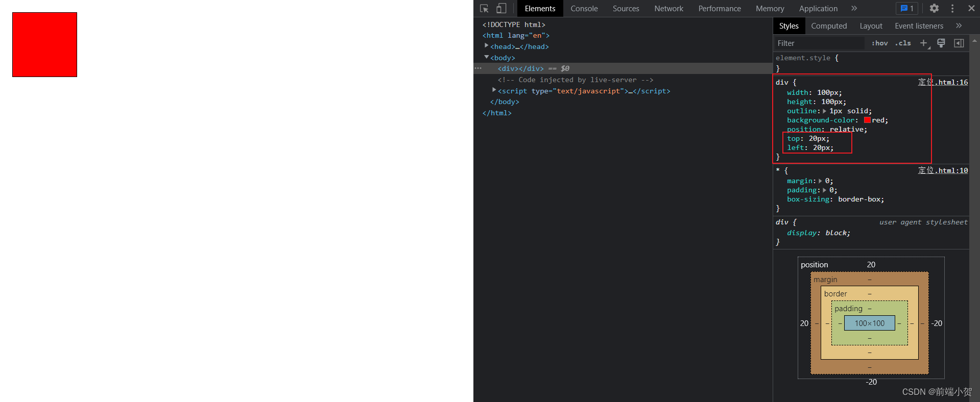The width and height of the screenshot is (980, 402).
Task: Open source link 定位.html:16
Action: pyautogui.click(x=943, y=82)
